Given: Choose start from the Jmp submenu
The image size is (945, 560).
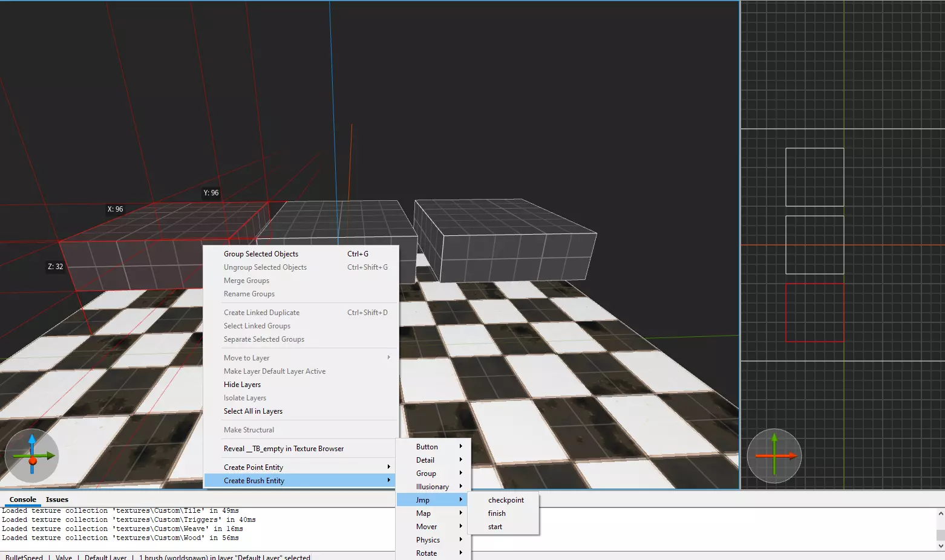Looking at the screenshot, I should coord(495,527).
